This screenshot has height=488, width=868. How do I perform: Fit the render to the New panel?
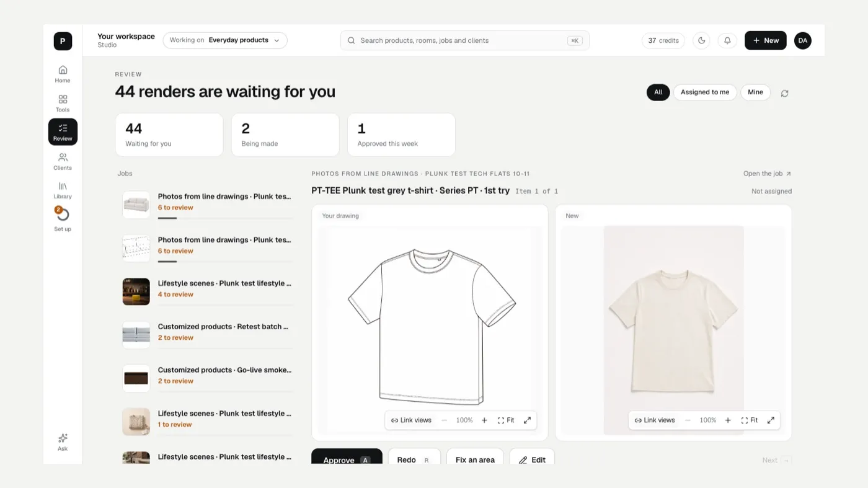(x=750, y=420)
